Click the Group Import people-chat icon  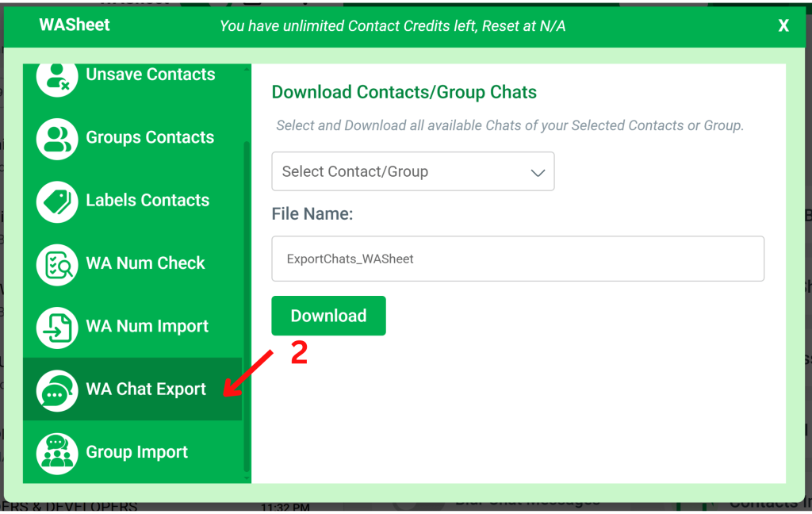pyautogui.click(x=57, y=454)
